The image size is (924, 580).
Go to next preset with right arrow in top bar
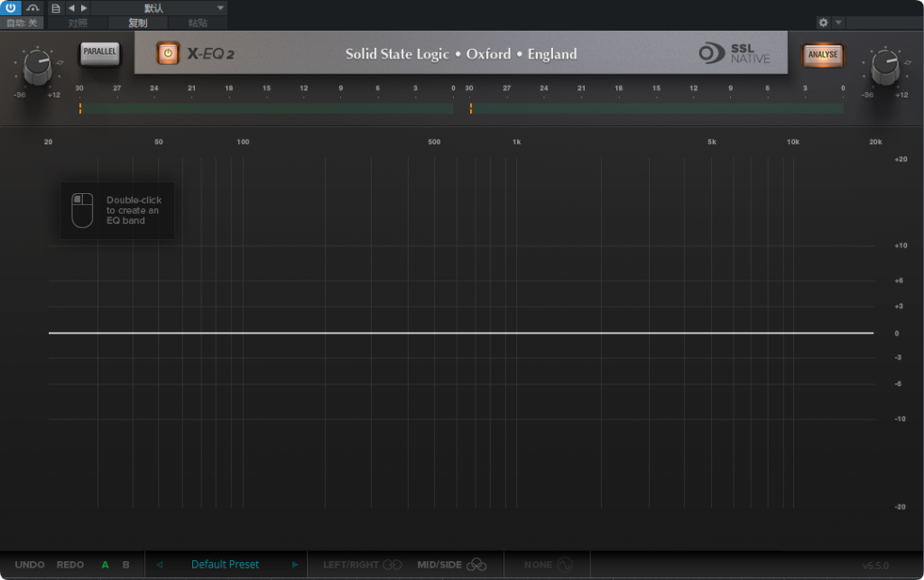pyautogui.click(x=84, y=8)
